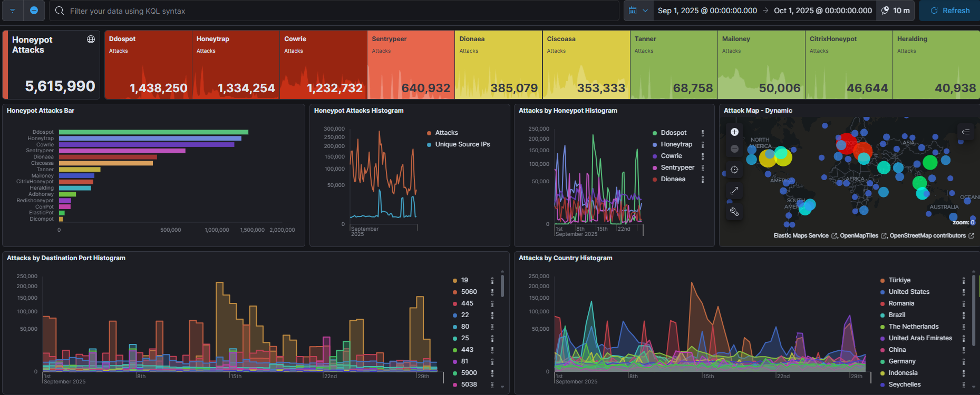The height and width of the screenshot is (395, 980).
Task: Open the filter options menu icon
Action: pyautogui.click(x=13, y=11)
